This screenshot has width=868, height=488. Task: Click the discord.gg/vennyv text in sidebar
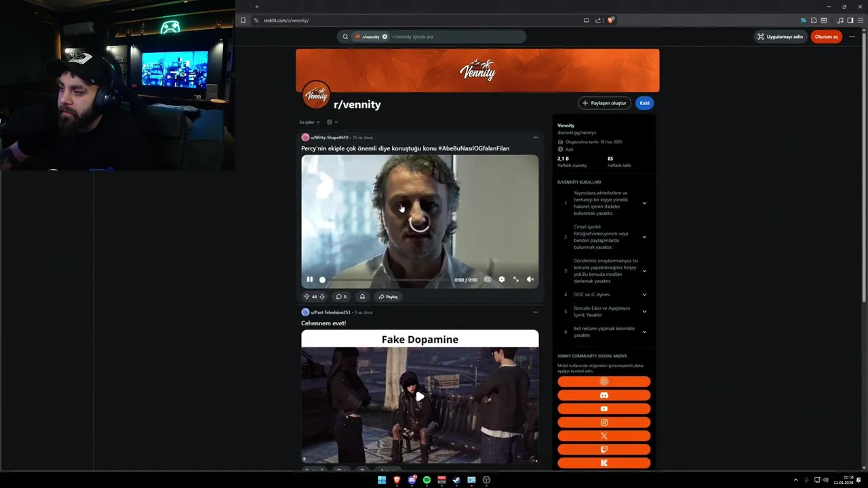576,133
